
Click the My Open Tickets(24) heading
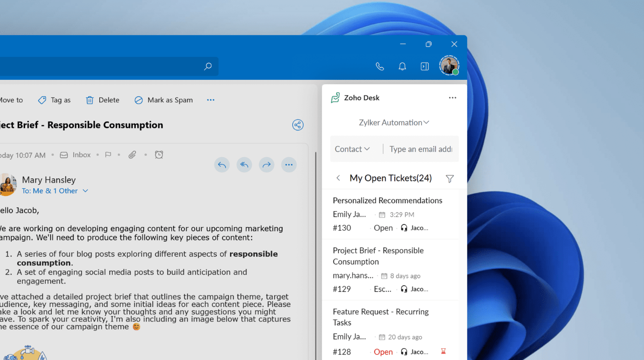[391, 178]
